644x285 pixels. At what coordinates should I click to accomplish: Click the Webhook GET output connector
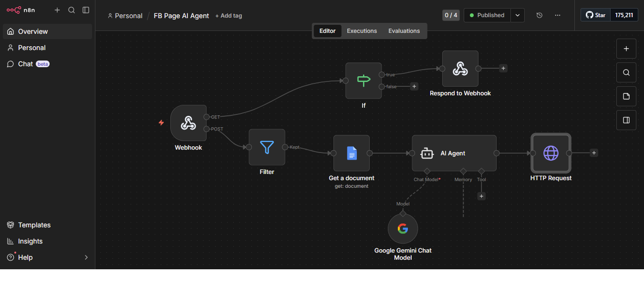coord(207,117)
